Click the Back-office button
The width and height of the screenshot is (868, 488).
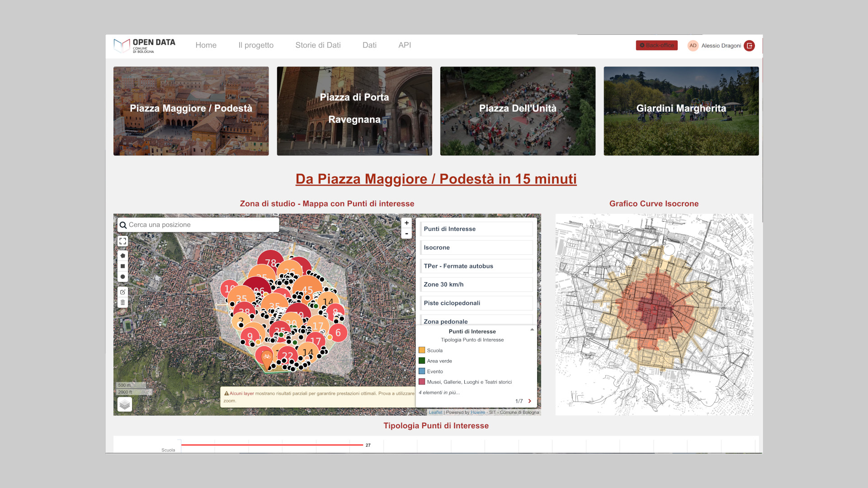(x=656, y=45)
